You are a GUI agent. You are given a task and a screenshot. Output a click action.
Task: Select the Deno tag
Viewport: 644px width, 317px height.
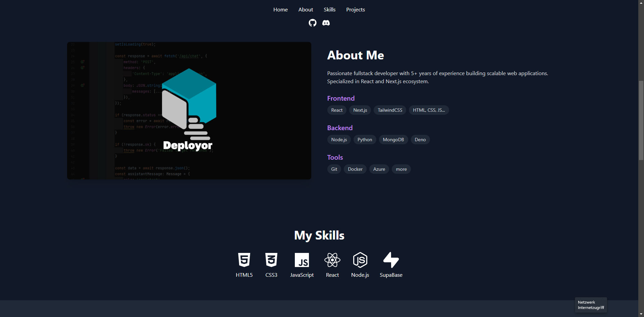pos(420,140)
